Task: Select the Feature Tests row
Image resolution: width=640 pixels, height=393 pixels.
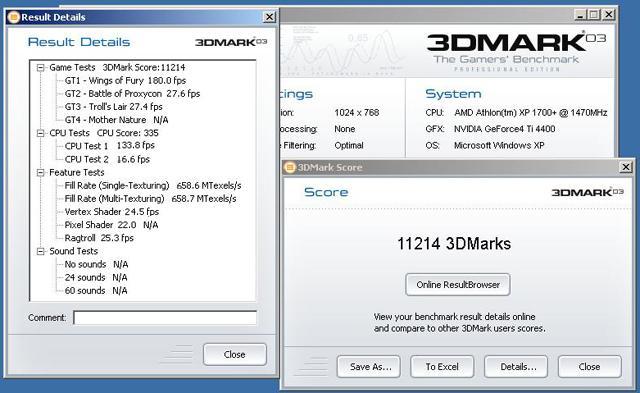Action: [77, 173]
